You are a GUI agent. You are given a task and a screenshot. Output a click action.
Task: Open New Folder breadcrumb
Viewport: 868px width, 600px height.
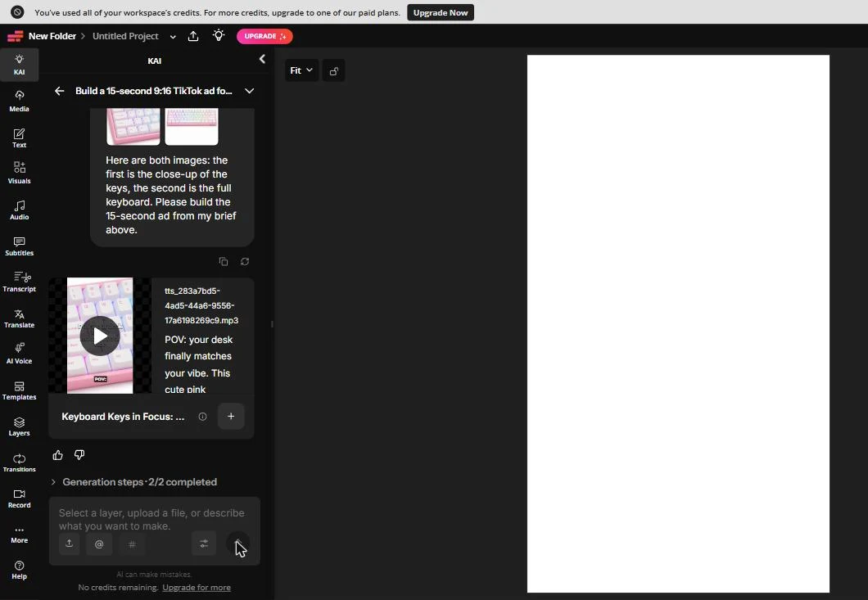point(52,36)
